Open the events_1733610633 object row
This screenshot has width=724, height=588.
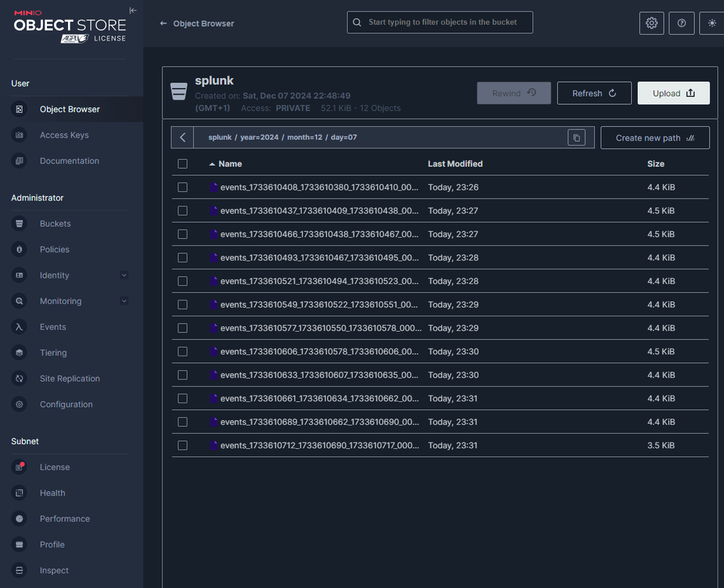tap(440, 375)
